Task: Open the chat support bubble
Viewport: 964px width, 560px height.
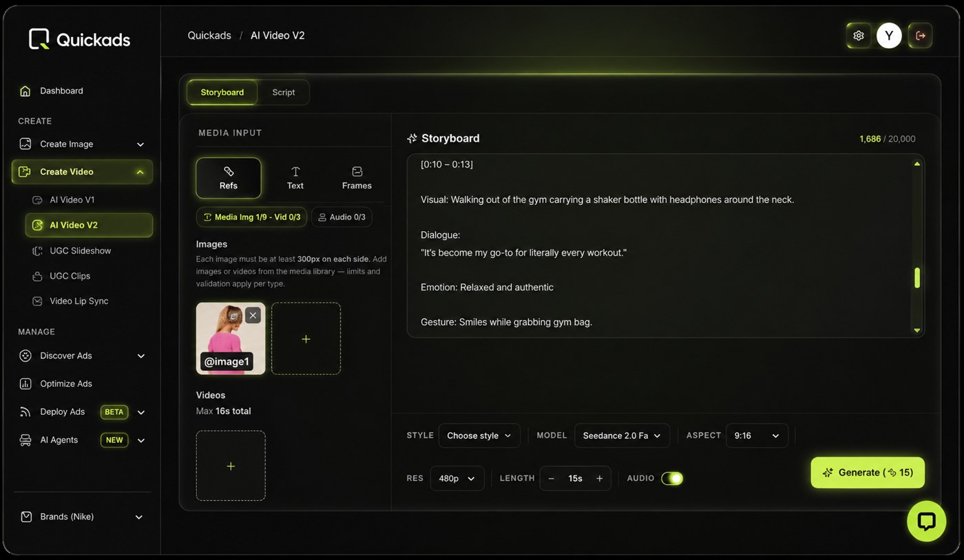Action: (x=926, y=521)
